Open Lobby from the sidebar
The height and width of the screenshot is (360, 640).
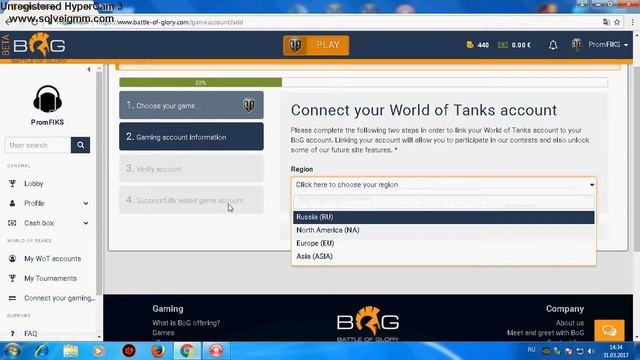tap(33, 184)
